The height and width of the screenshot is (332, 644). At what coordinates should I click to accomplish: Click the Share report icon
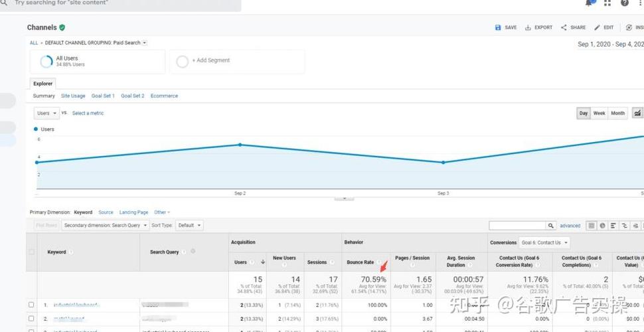[x=564, y=28]
